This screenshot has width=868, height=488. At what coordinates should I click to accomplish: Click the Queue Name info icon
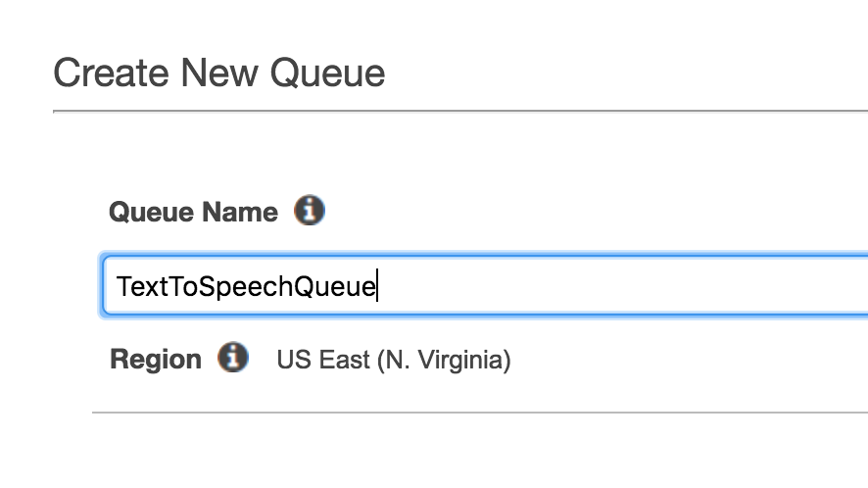[x=310, y=211]
